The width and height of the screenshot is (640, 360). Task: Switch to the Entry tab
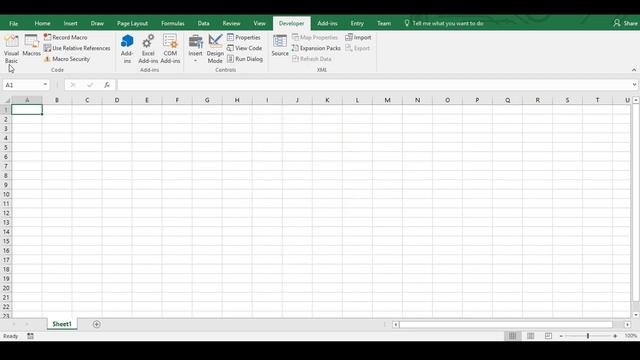pos(357,23)
